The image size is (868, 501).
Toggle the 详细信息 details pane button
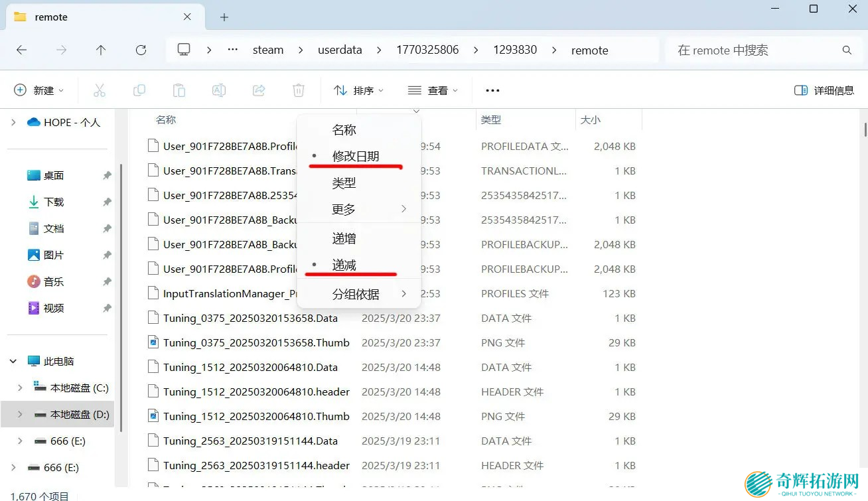(x=824, y=90)
